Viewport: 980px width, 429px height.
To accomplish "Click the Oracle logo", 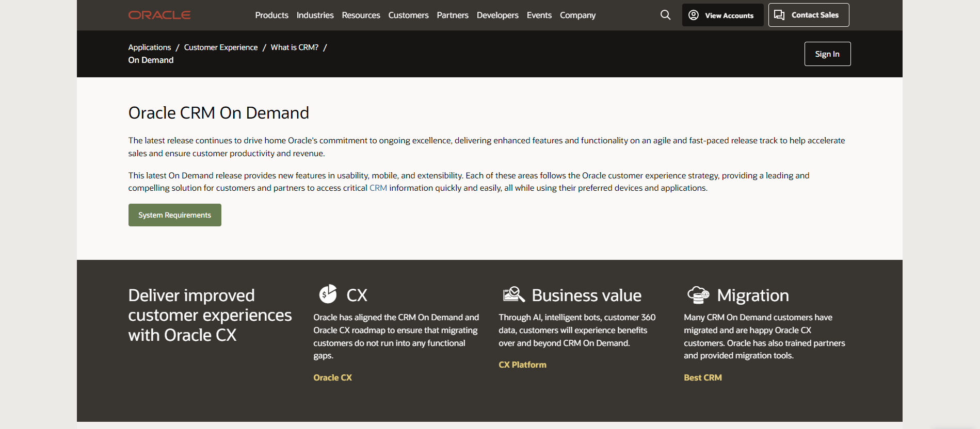I will pyautogui.click(x=159, y=15).
